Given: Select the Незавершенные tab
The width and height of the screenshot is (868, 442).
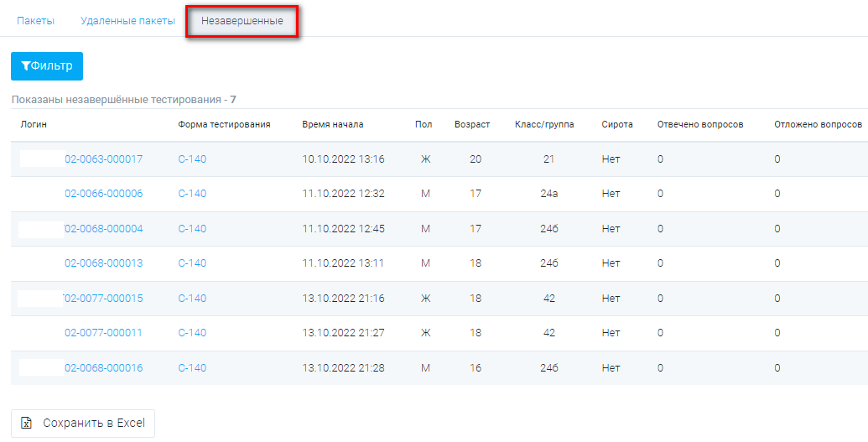Looking at the screenshot, I should pos(242,21).
